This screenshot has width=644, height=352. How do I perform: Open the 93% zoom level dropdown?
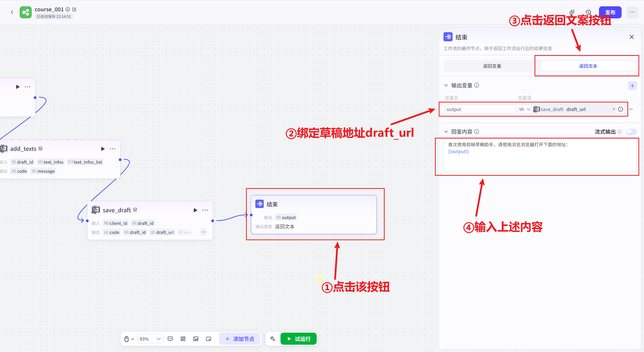[x=150, y=339]
